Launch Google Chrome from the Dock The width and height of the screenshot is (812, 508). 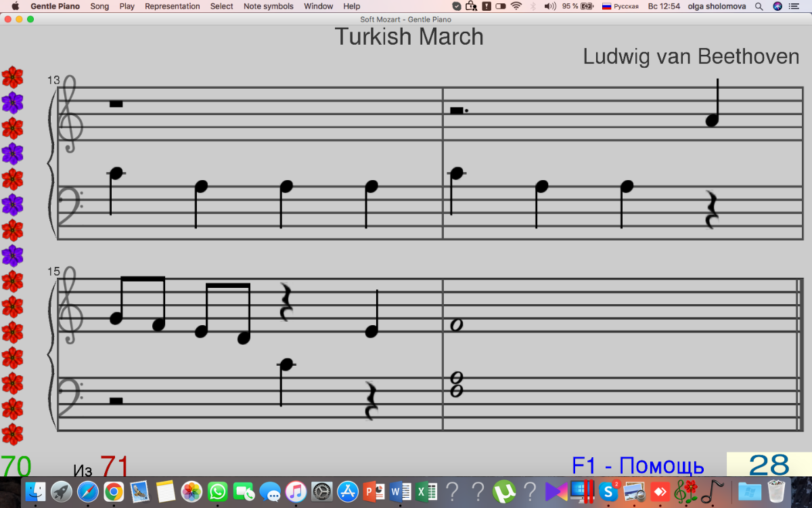click(x=114, y=492)
